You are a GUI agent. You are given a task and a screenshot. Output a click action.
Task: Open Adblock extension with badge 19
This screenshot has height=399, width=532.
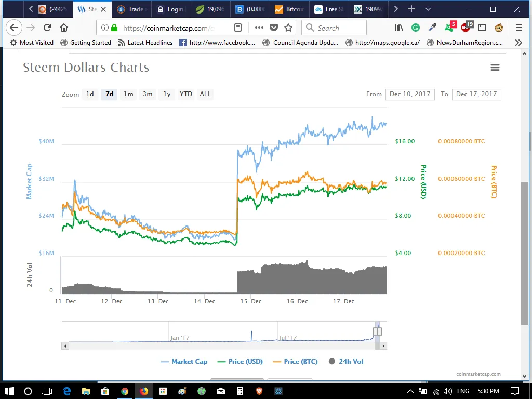tap(467, 27)
